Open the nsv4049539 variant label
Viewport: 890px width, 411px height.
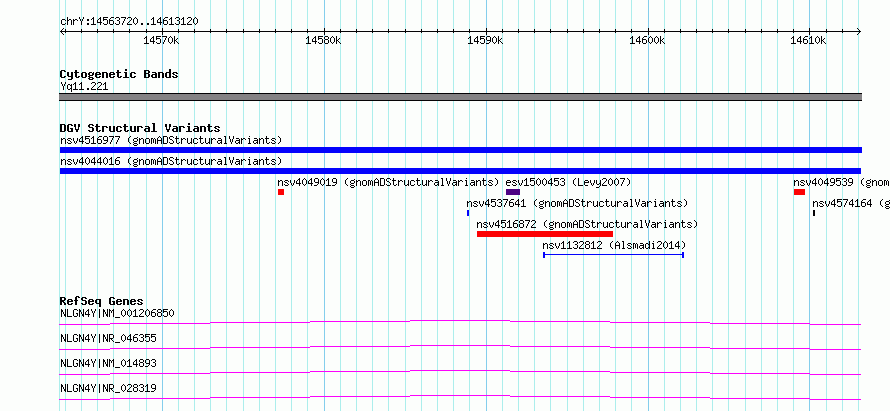(x=841, y=182)
